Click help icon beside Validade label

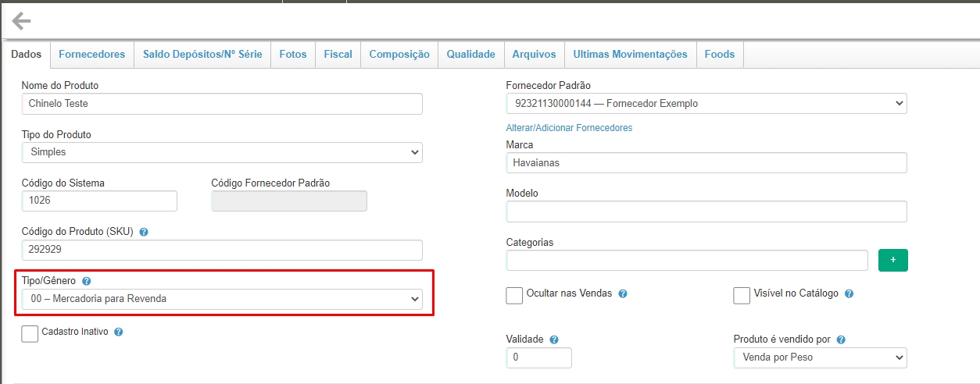pos(553,340)
